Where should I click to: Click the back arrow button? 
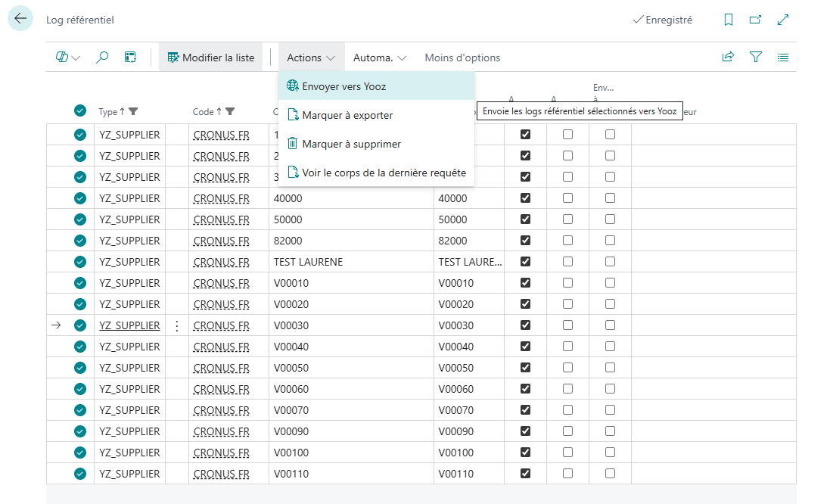pos(20,19)
